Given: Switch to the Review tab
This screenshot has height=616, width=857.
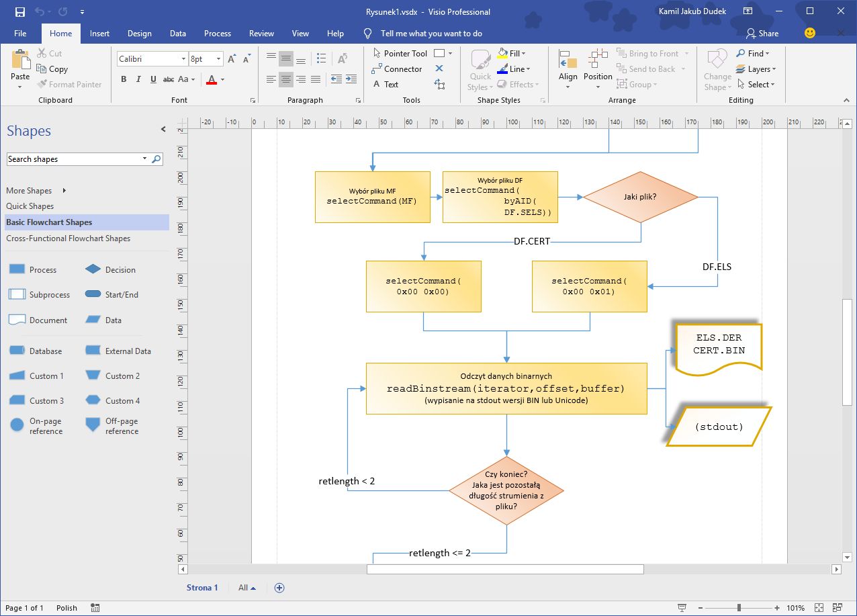Looking at the screenshot, I should click(261, 34).
